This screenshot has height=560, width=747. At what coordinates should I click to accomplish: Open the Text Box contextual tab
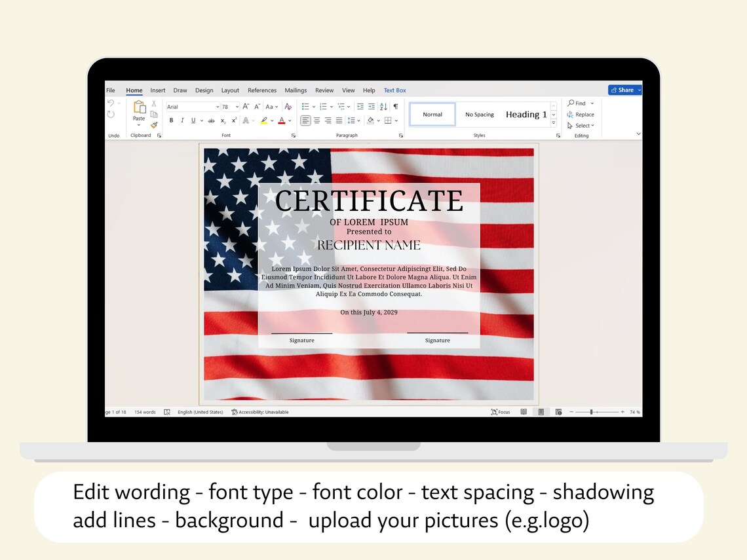(x=394, y=90)
